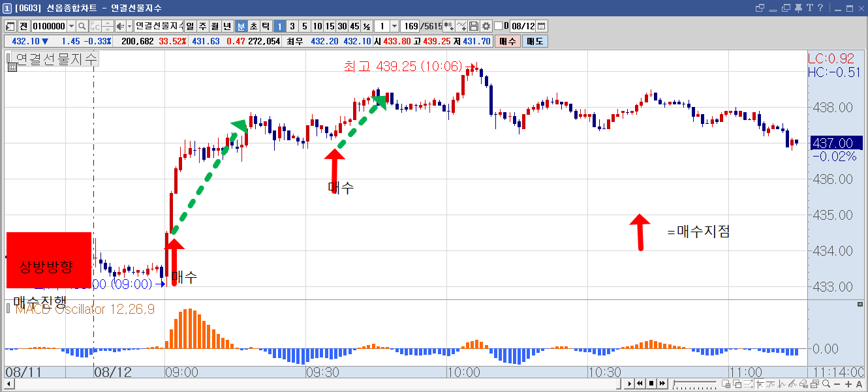Select the 1-minute interval

[279, 26]
